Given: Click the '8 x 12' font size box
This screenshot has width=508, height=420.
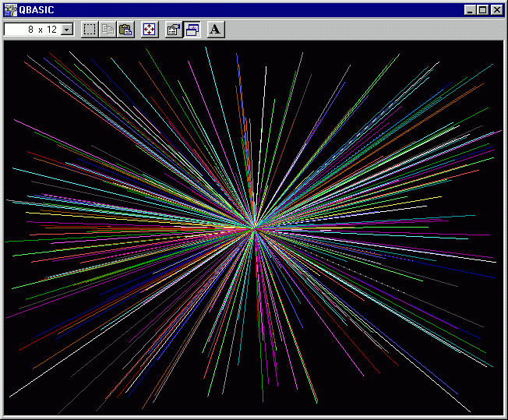Looking at the screenshot, I should pyautogui.click(x=32, y=30).
